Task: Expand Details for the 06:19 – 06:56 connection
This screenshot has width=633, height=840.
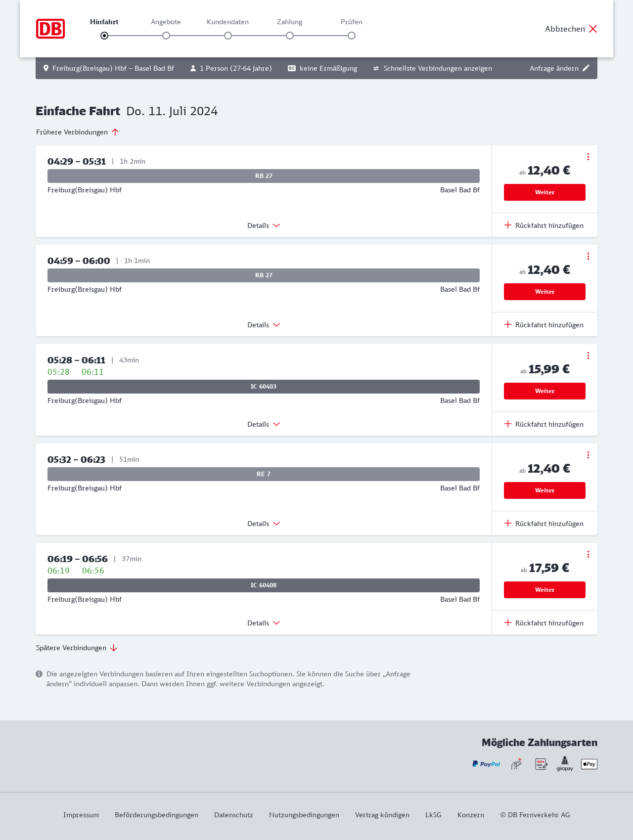Action: pos(264,623)
